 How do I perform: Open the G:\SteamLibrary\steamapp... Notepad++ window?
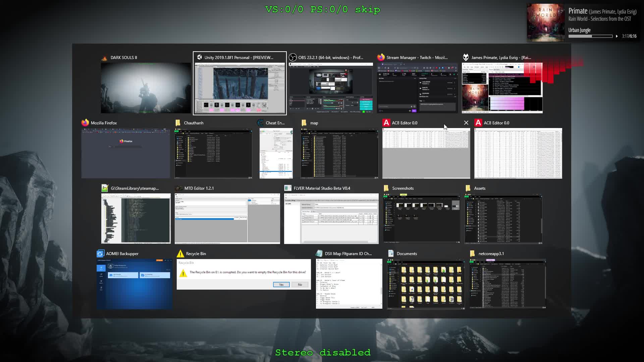point(136,219)
